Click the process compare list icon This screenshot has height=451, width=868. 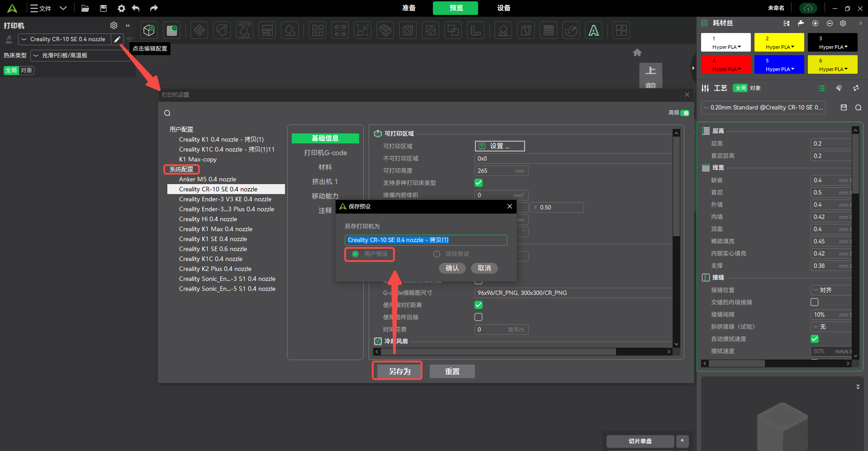822,88
